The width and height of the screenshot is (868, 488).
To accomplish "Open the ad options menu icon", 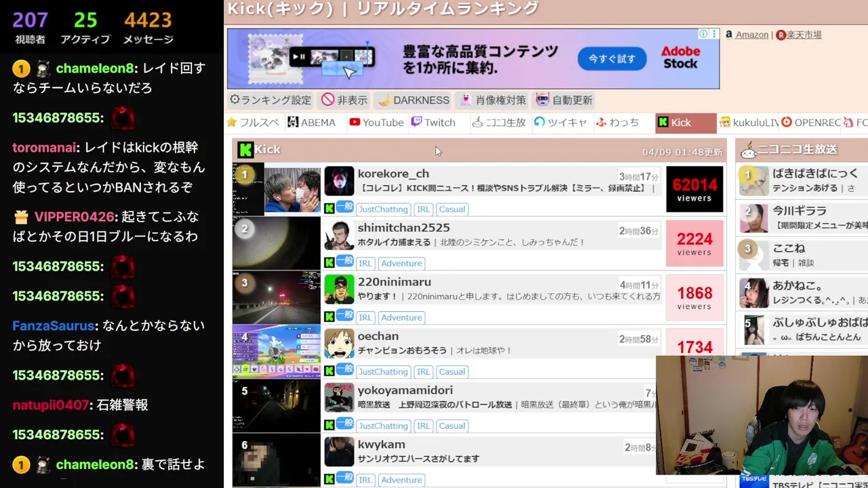I will (x=714, y=34).
